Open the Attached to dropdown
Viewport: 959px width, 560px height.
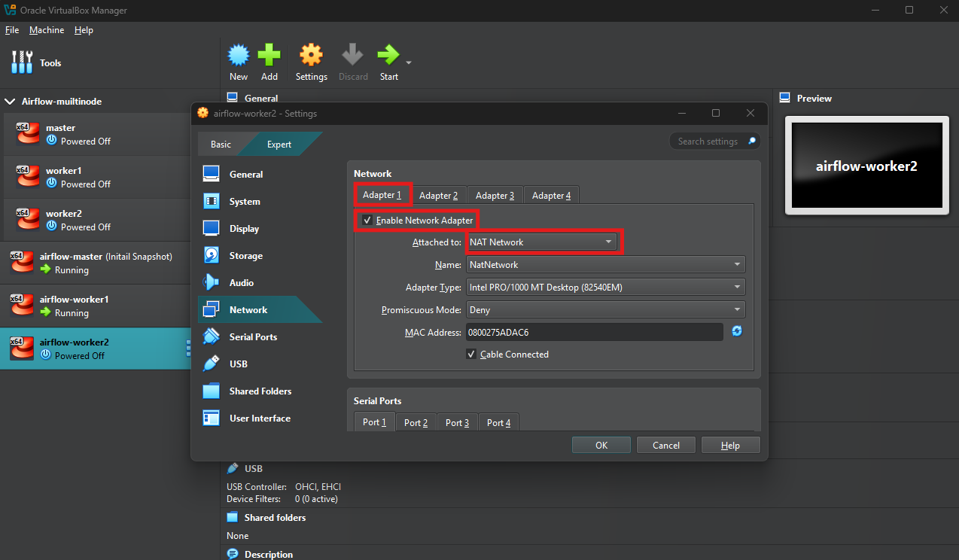coord(541,242)
